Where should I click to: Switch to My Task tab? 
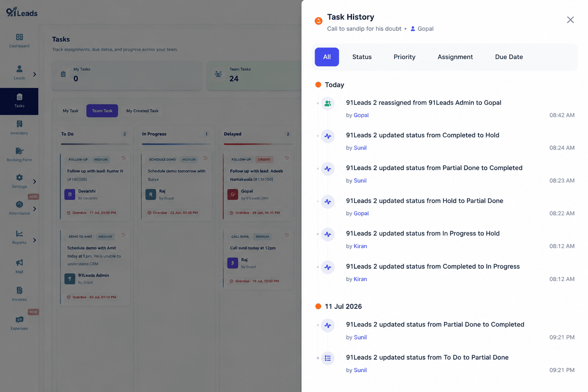(70, 111)
